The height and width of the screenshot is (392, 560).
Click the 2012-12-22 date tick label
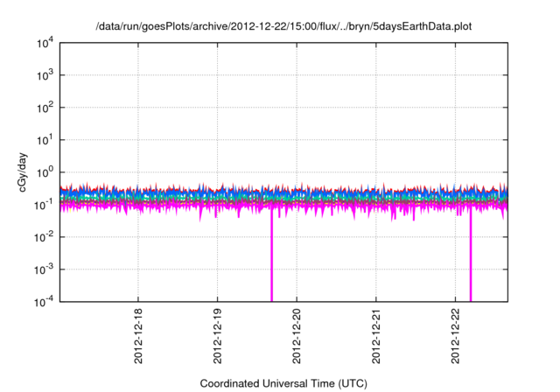(455, 336)
